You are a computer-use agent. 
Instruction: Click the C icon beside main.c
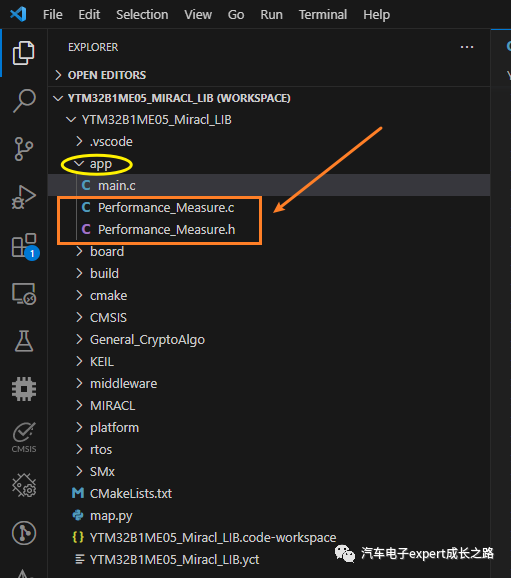click(86, 185)
